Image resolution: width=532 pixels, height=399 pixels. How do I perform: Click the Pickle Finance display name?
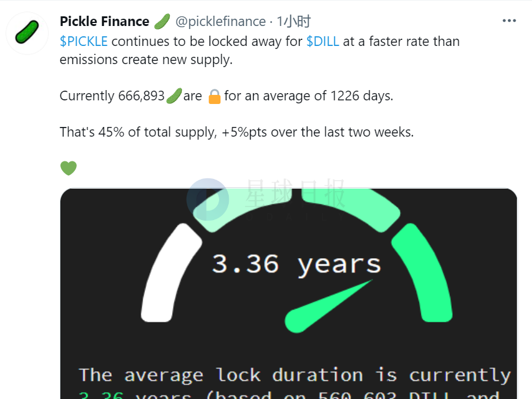tap(104, 22)
